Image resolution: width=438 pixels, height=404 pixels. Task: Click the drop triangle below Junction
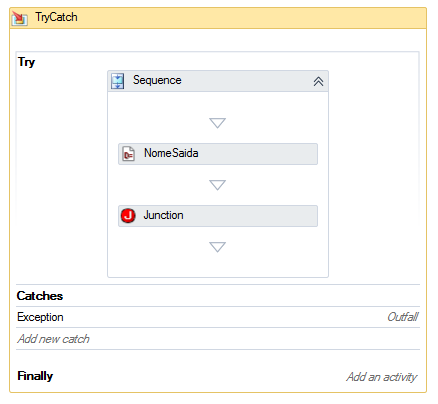click(217, 247)
